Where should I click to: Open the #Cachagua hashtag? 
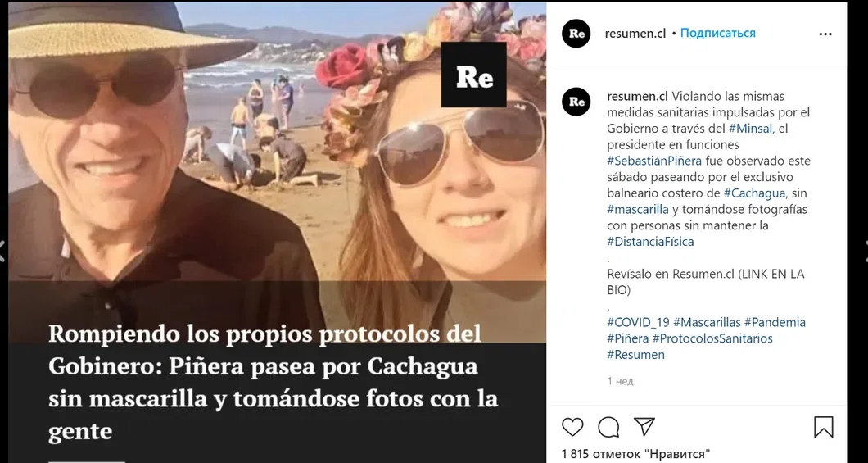pos(754,193)
